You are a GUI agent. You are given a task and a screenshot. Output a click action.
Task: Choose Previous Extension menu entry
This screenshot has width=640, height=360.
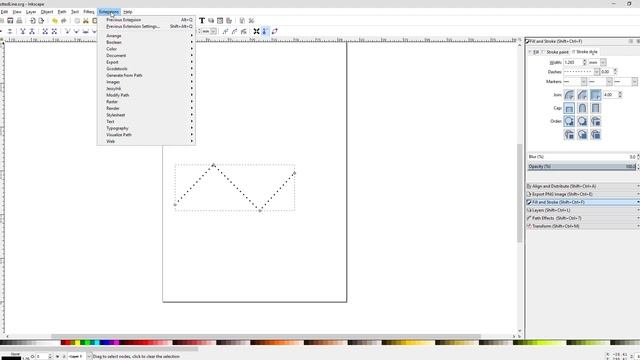coord(146,20)
